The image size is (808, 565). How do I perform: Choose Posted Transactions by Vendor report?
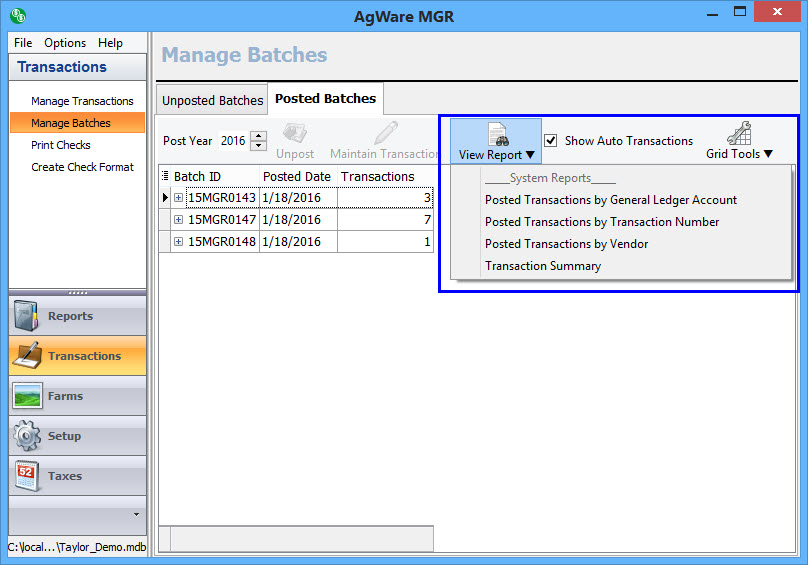566,244
